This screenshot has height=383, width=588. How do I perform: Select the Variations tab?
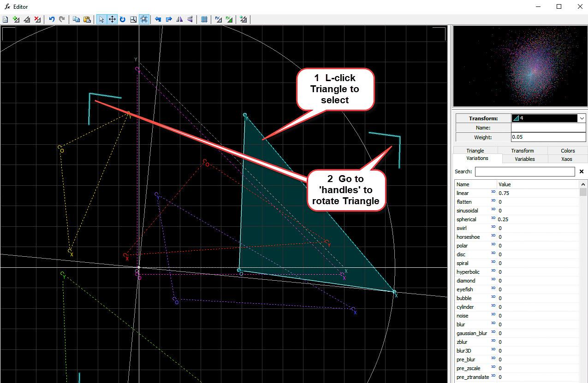(477, 158)
